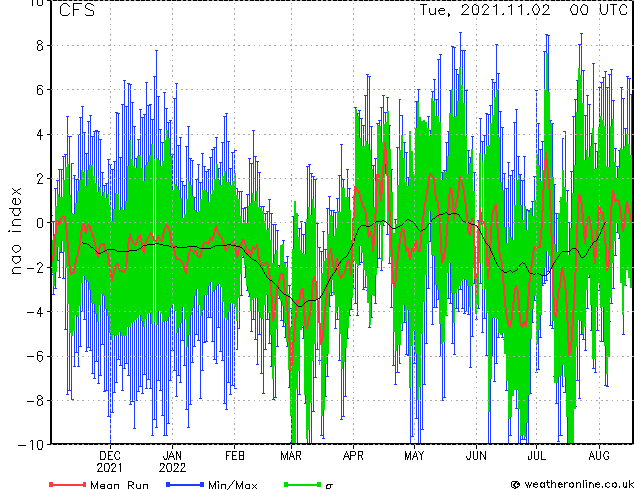Click the blue Min/Max legend line
Image resolution: width=634 pixels, height=490 pixels.
(185, 484)
